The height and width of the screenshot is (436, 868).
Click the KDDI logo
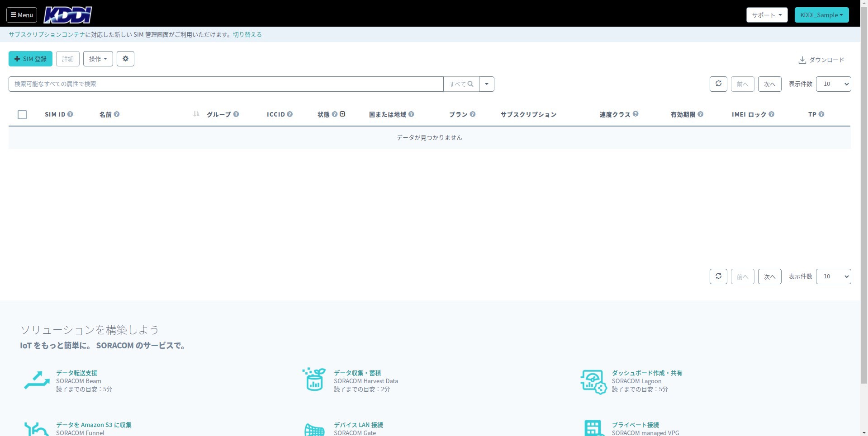click(x=68, y=15)
